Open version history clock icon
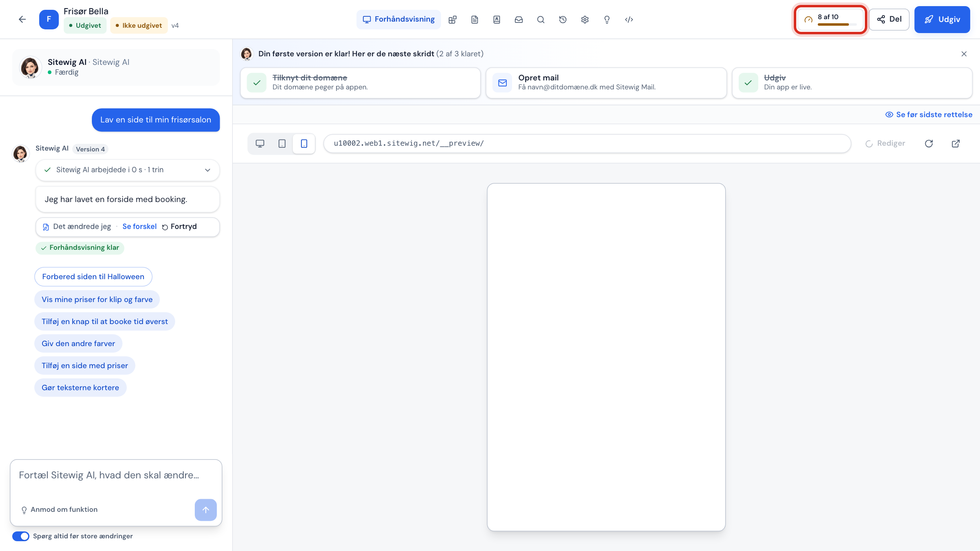The width and height of the screenshot is (980, 551). point(563,20)
